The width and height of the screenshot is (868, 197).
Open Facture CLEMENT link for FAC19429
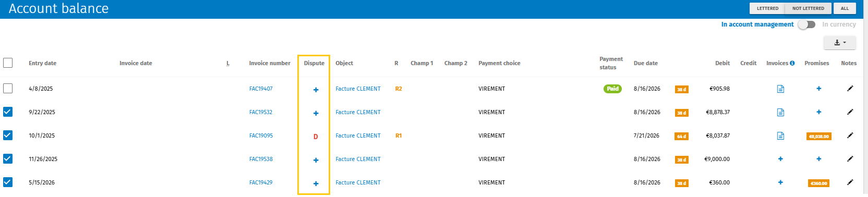358,182
